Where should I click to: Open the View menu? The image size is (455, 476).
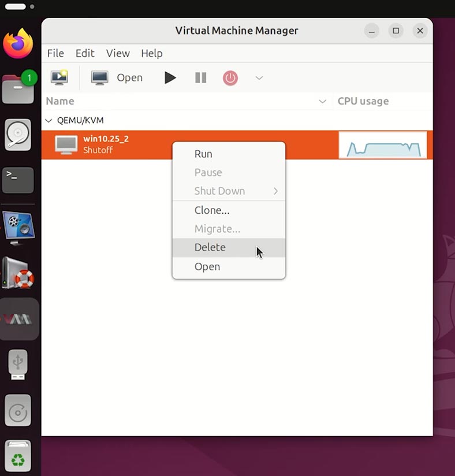click(118, 53)
